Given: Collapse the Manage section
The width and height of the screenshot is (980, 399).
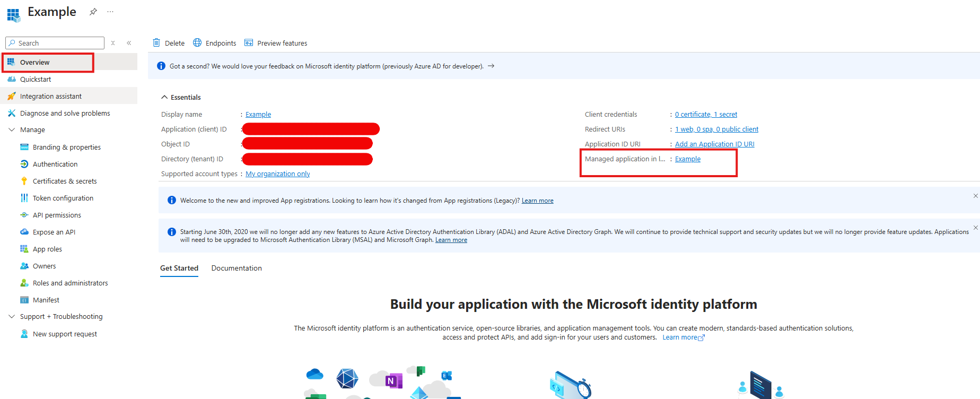Looking at the screenshot, I should pos(12,129).
